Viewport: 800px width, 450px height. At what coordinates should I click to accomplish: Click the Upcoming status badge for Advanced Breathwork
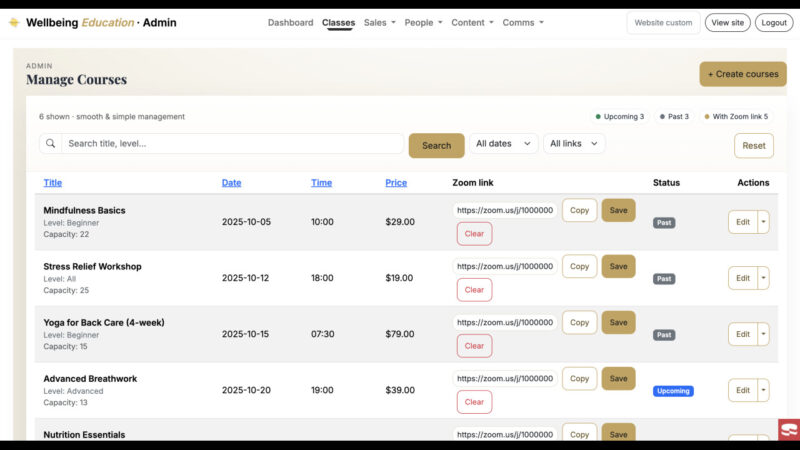point(673,391)
